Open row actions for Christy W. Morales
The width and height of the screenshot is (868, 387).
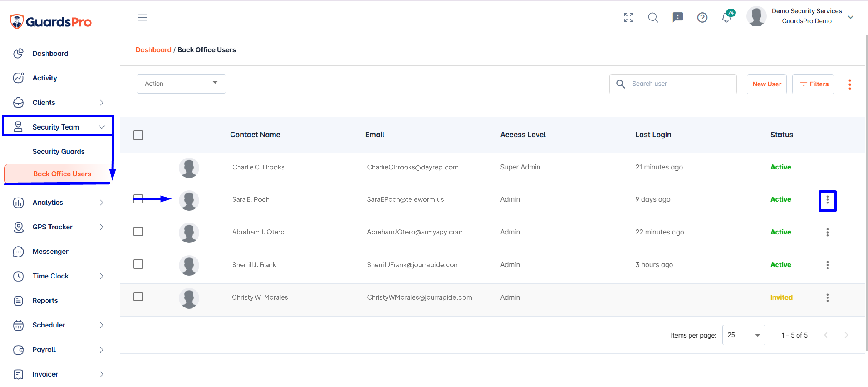pyautogui.click(x=827, y=298)
